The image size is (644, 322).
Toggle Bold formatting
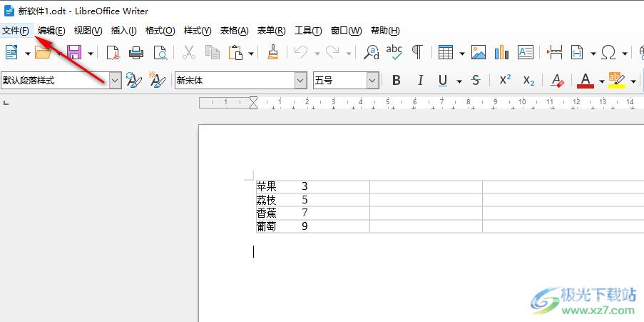(396, 81)
